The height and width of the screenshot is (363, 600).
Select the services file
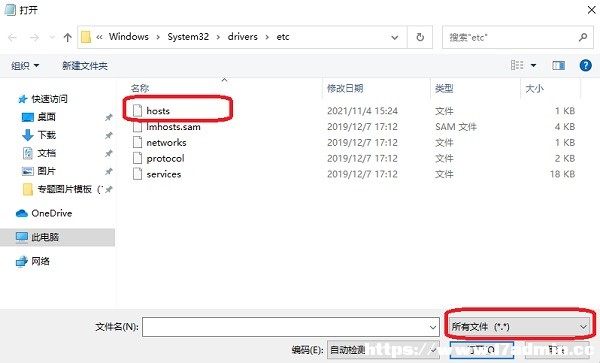click(x=164, y=174)
